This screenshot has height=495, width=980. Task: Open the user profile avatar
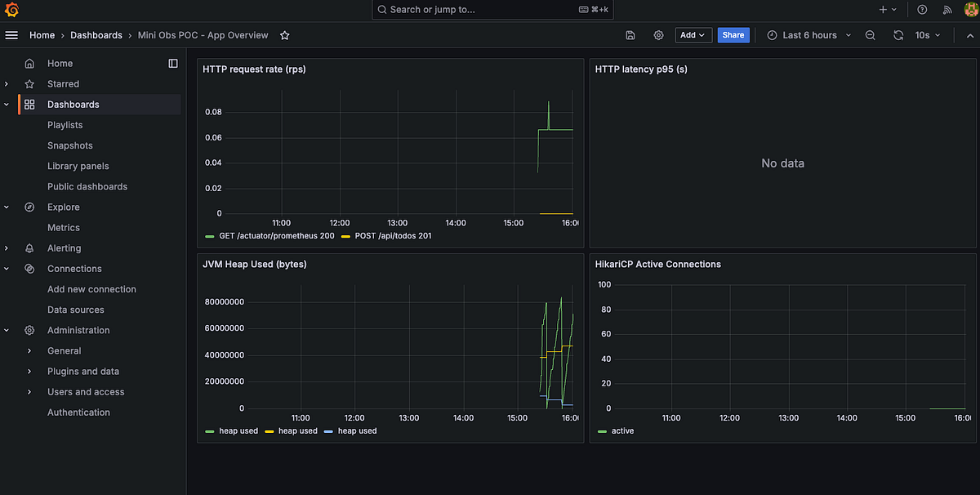[971, 10]
